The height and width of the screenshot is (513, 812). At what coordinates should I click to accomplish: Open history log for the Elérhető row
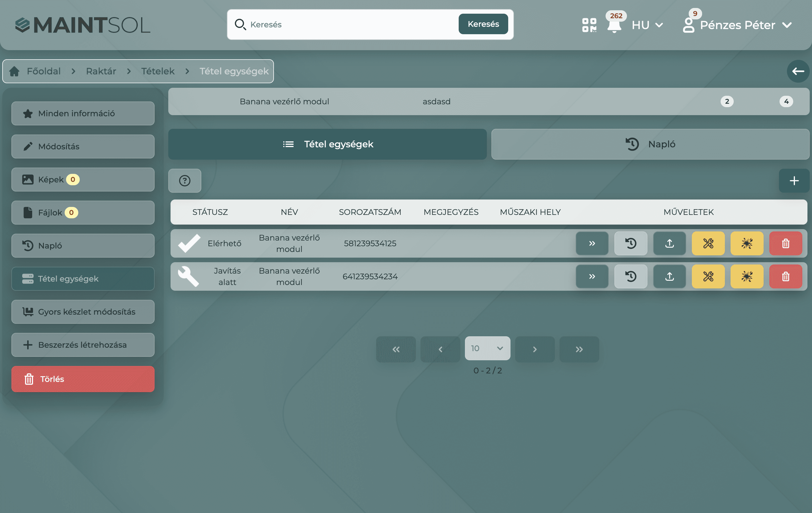[x=631, y=243]
